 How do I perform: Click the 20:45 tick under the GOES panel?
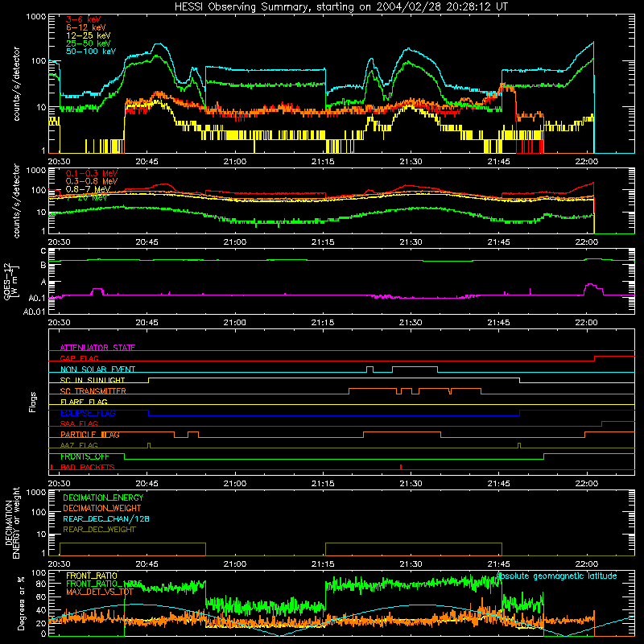point(147,323)
